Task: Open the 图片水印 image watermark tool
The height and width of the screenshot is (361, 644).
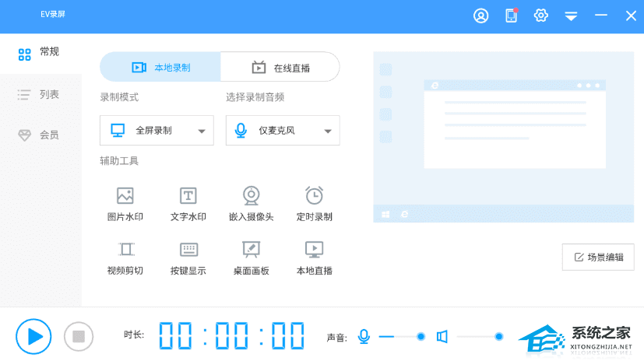Action: tap(125, 204)
